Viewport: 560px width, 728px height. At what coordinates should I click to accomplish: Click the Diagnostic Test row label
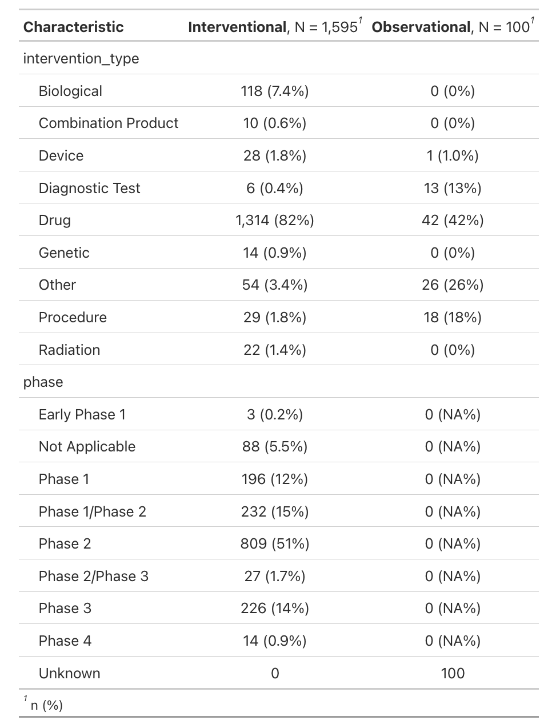pos(89,188)
